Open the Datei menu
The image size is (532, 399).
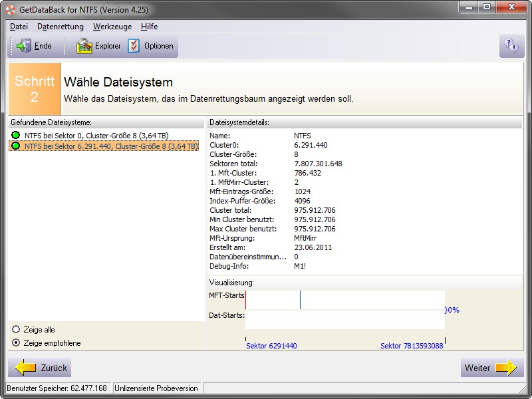pyautogui.click(x=19, y=27)
